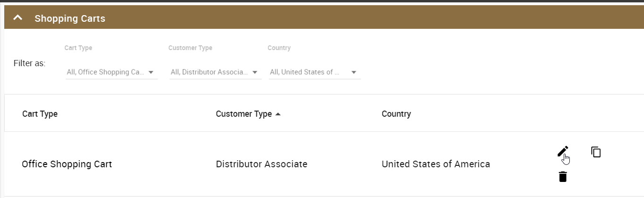
Task: Select the Office Shopping Cart cell
Action: tap(67, 164)
